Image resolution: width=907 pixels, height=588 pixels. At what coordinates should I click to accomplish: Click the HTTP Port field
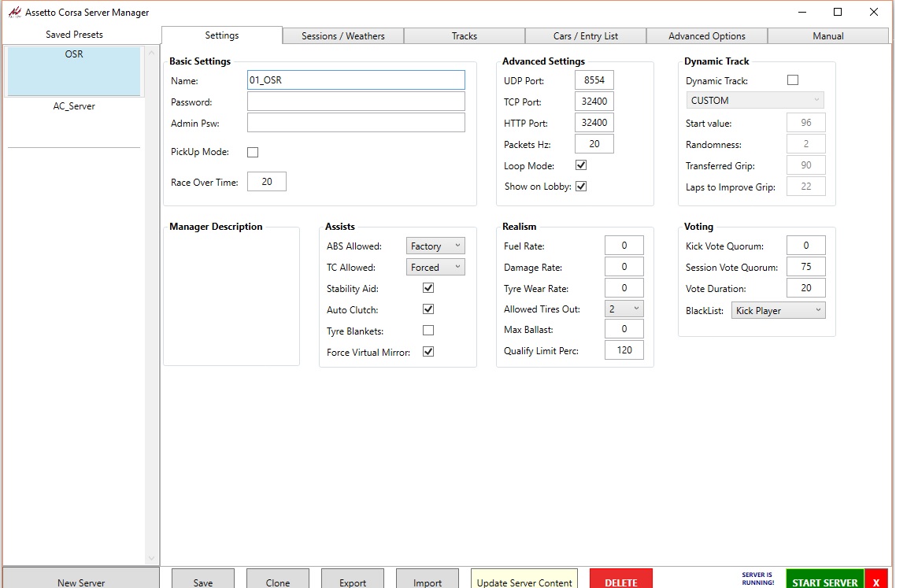point(594,123)
